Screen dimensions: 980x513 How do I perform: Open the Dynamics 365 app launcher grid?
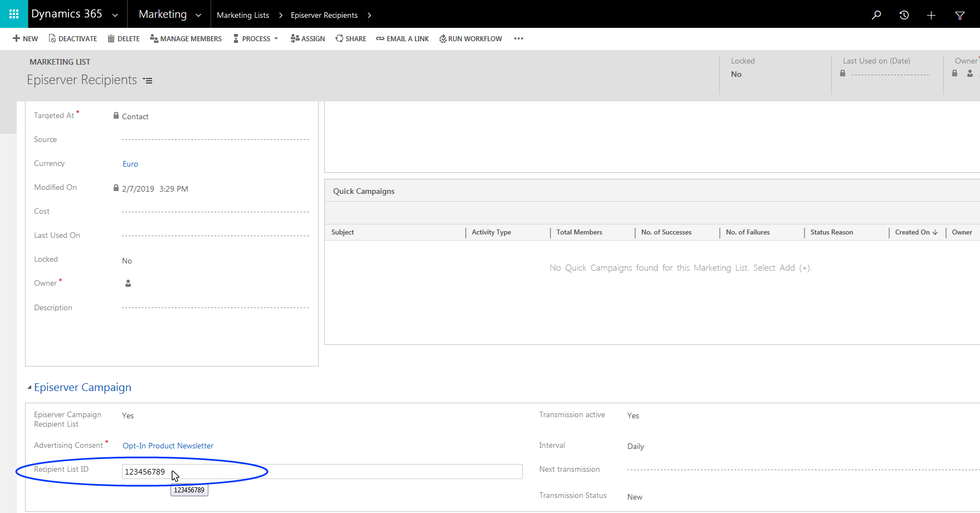pos(14,14)
